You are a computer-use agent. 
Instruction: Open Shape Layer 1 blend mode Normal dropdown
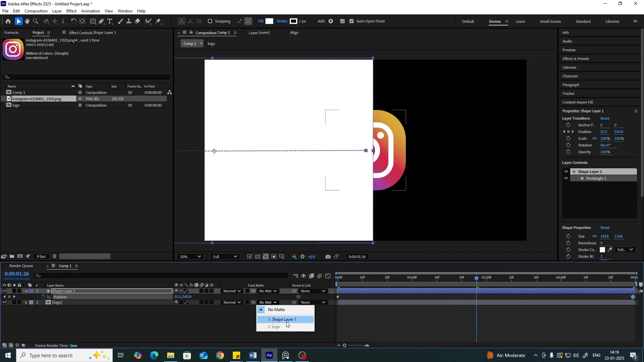232,291
